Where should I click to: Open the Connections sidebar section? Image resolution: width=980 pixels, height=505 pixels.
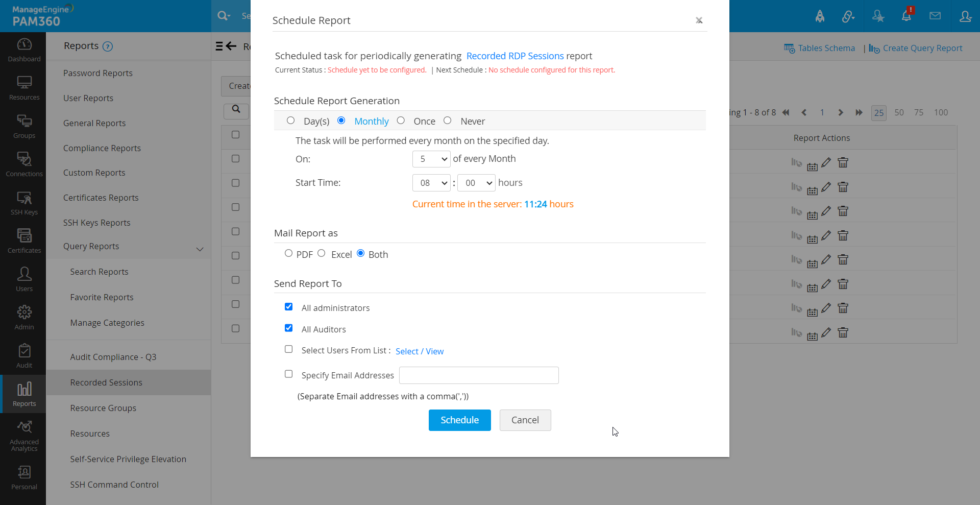pos(23,163)
